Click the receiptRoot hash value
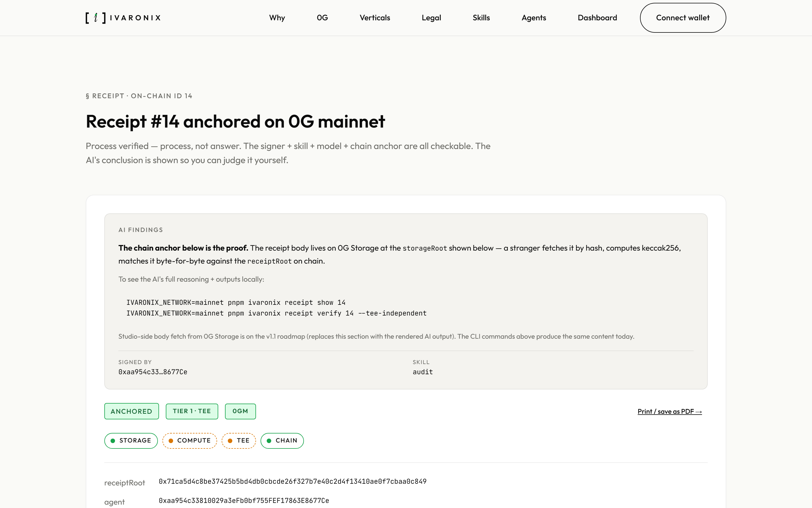 pyautogui.click(x=293, y=481)
